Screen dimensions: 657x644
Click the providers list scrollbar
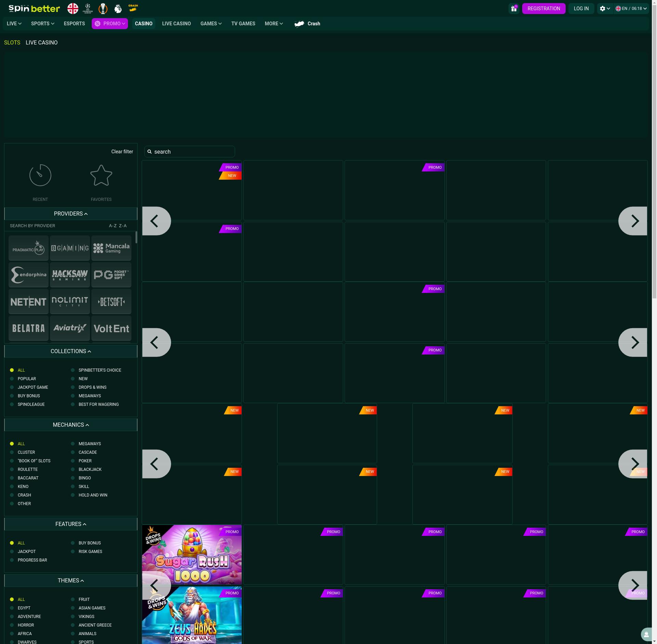tap(136, 237)
